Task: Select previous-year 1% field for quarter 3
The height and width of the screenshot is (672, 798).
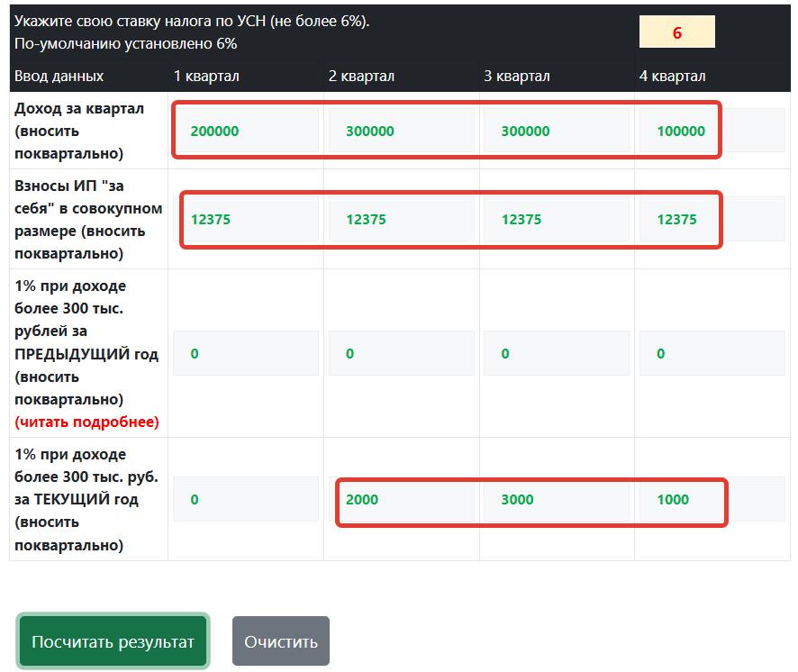Action: tap(557, 353)
